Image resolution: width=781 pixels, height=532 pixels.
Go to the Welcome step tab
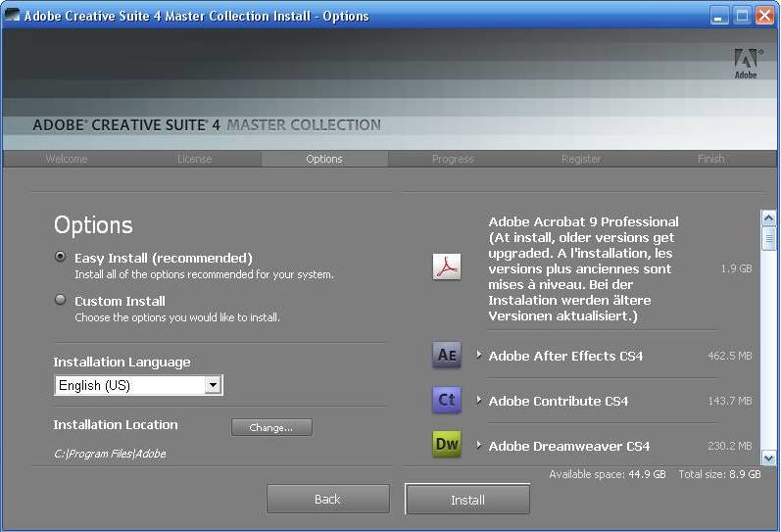(x=67, y=159)
